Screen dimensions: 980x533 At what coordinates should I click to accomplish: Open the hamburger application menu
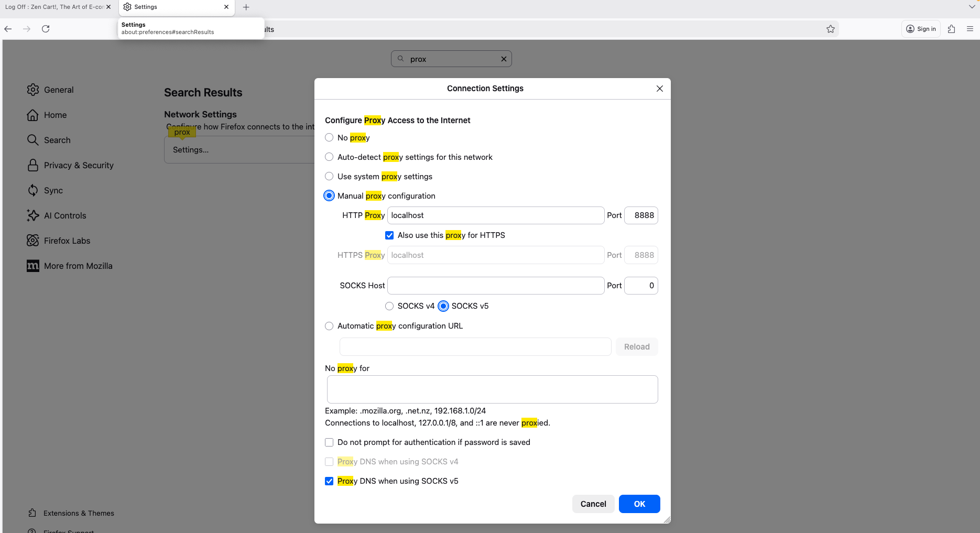(970, 29)
